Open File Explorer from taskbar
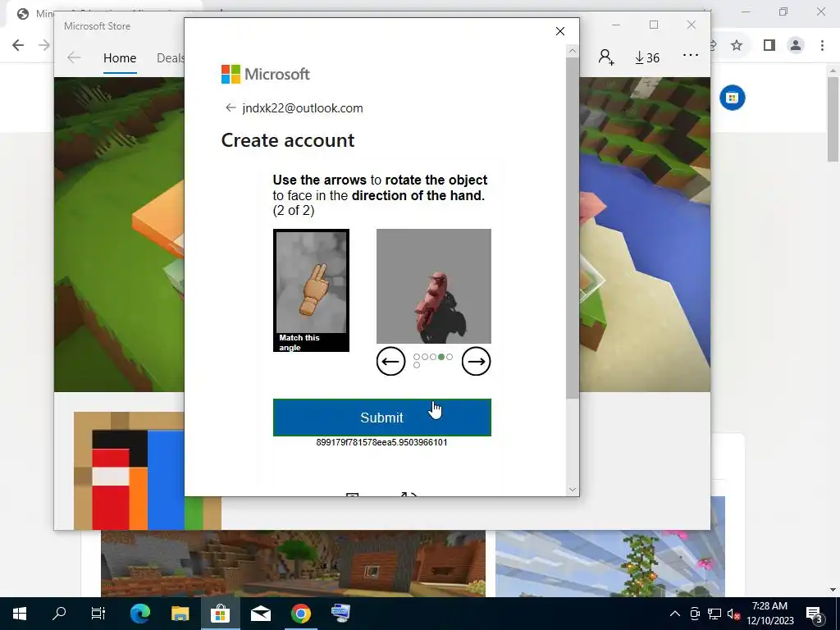 [180, 614]
